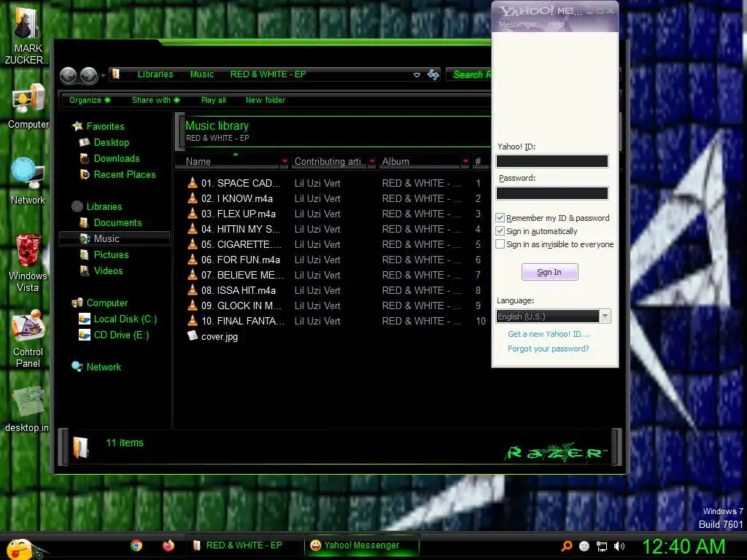Switch to RED & WHITE - EP taskbar window
This screenshot has height=560, width=747.
click(244, 545)
